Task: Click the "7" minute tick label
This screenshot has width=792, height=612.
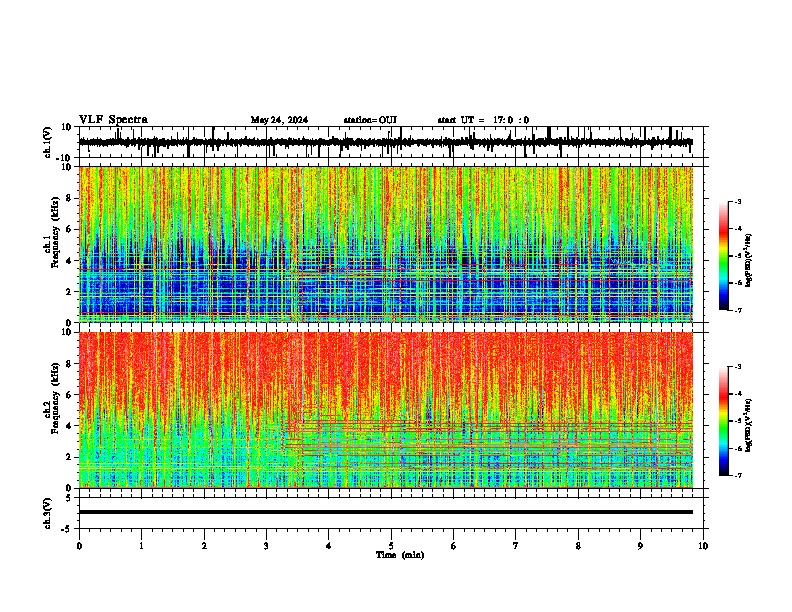Action: [x=516, y=546]
